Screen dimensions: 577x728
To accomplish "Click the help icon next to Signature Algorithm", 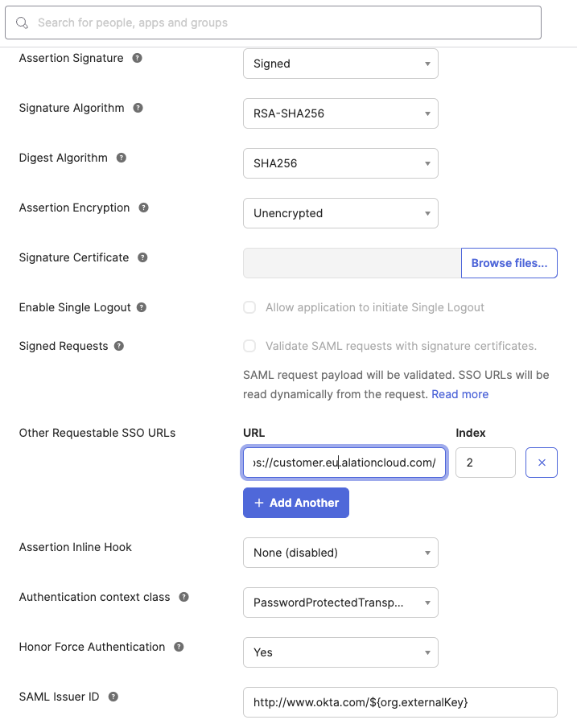I will [138, 108].
